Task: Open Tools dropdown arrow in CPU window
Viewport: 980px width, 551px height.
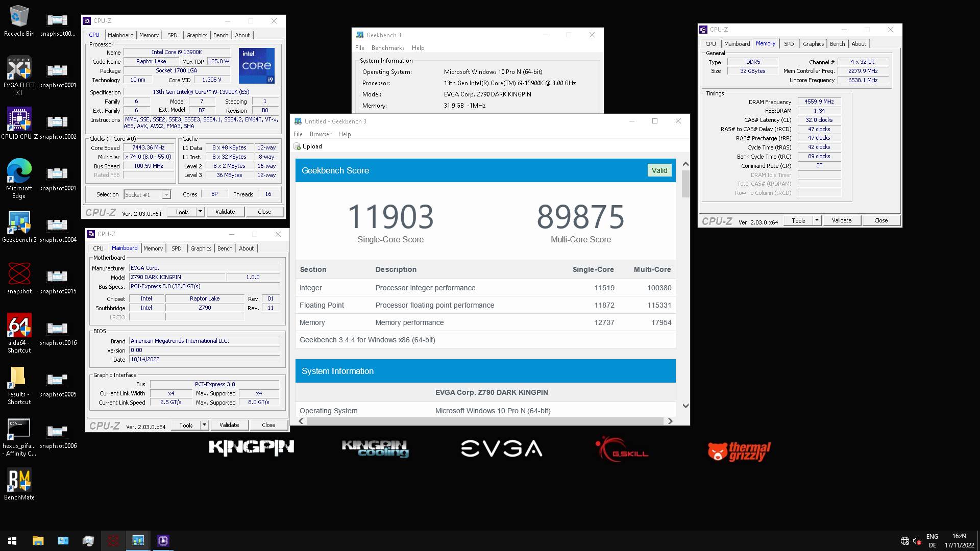Action: coord(200,212)
